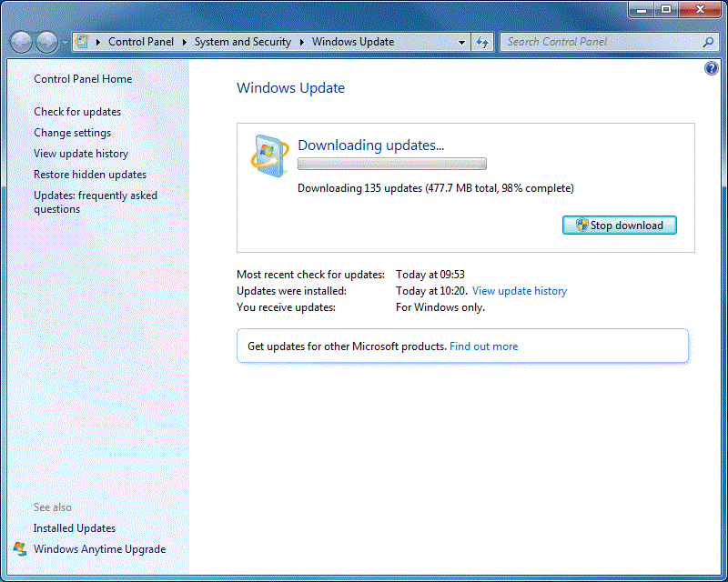The height and width of the screenshot is (582, 728).
Task: Expand arrow before Control Panel breadcrumb
Action: pos(98,42)
